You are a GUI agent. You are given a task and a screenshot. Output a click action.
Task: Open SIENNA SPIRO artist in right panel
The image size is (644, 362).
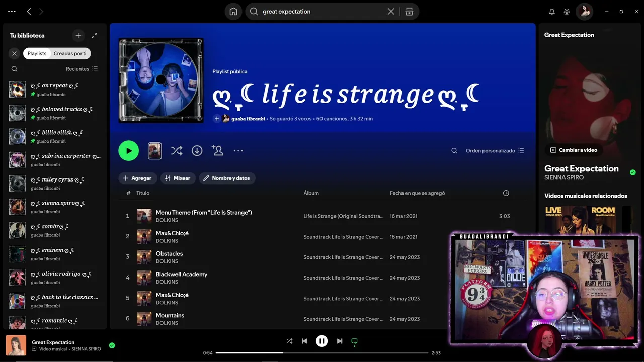pos(564,177)
